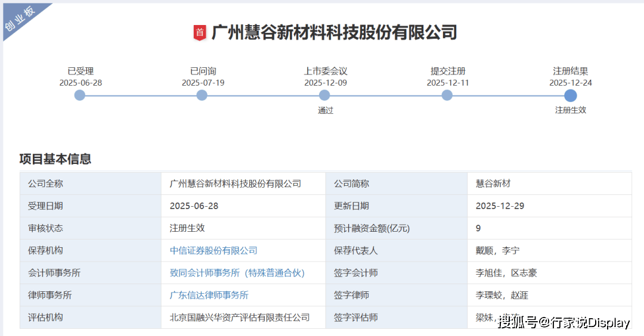Select the 上市委会议 timeline node
This screenshot has height=336, width=644.
(324, 95)
